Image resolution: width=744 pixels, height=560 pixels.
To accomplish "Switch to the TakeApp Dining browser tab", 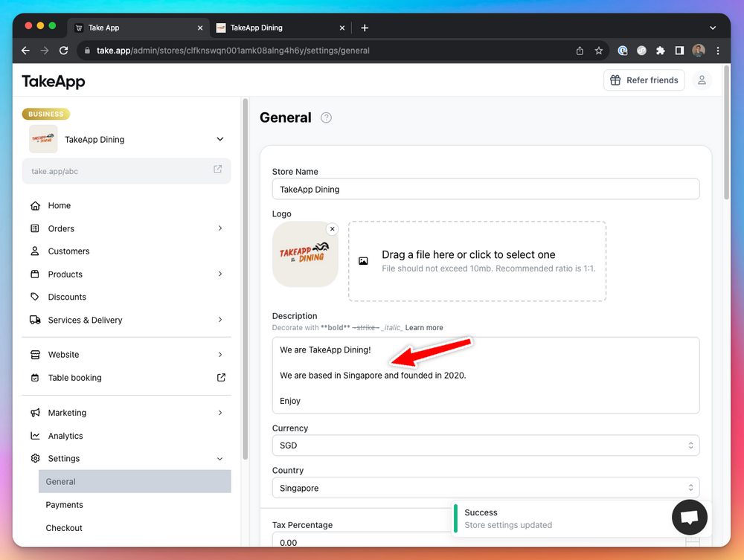I will coord(280,28).
